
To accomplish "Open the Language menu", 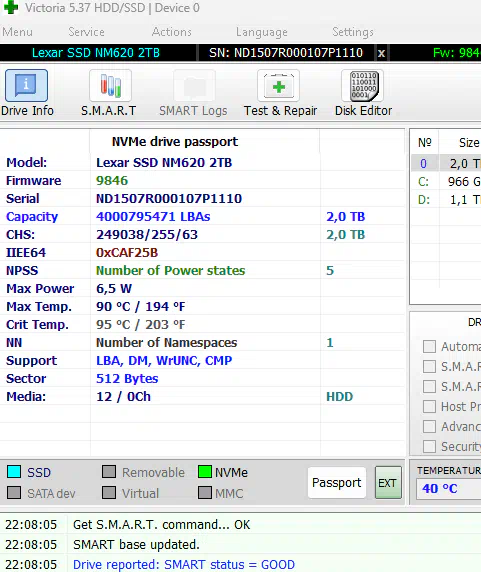I will click(262, 32).
